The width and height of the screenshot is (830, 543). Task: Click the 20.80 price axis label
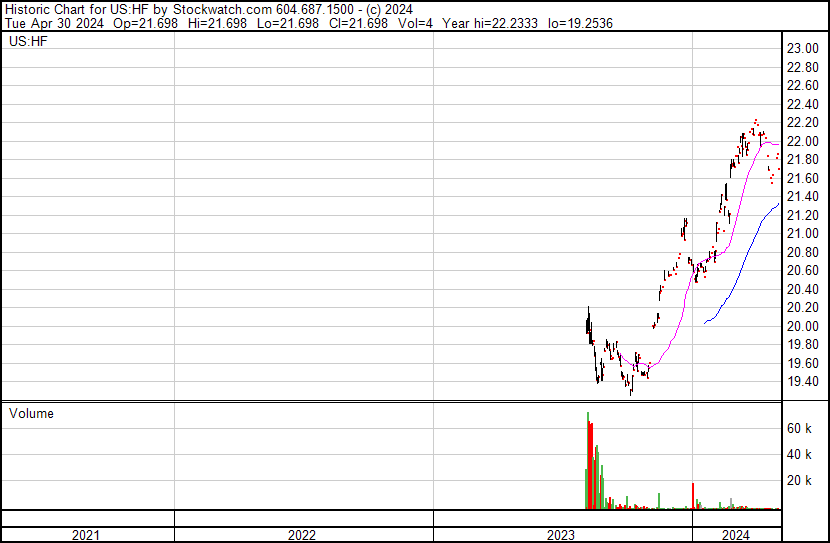point(802,252)
